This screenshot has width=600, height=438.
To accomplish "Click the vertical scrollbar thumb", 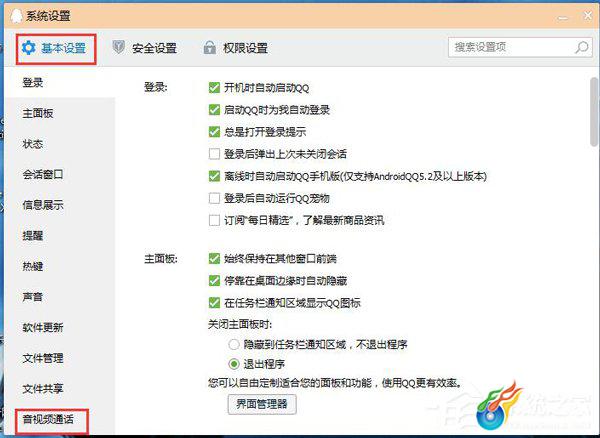I will [594, 112].
